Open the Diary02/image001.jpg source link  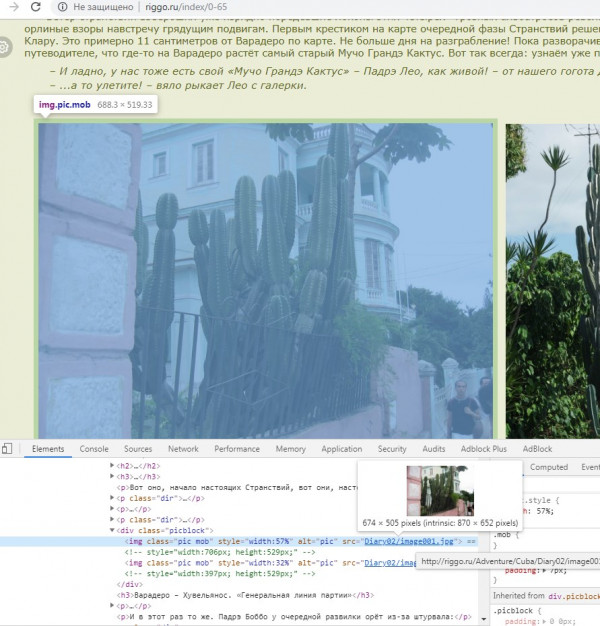[x=409, y=541]
